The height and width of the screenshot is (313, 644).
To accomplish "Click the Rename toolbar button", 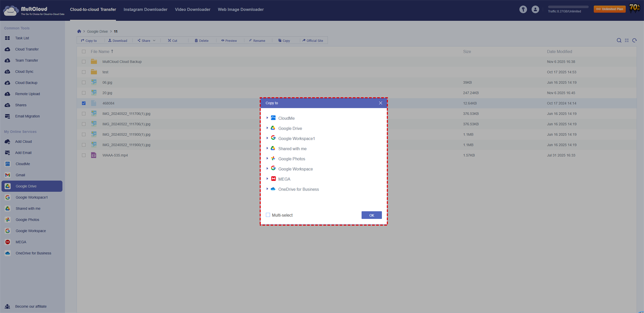I will (257, 41).
